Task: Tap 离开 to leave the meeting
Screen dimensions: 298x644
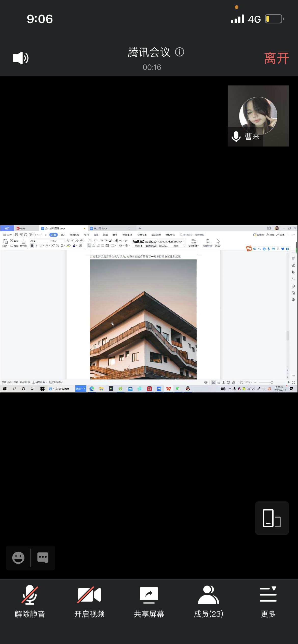Action: coord(276,58)
